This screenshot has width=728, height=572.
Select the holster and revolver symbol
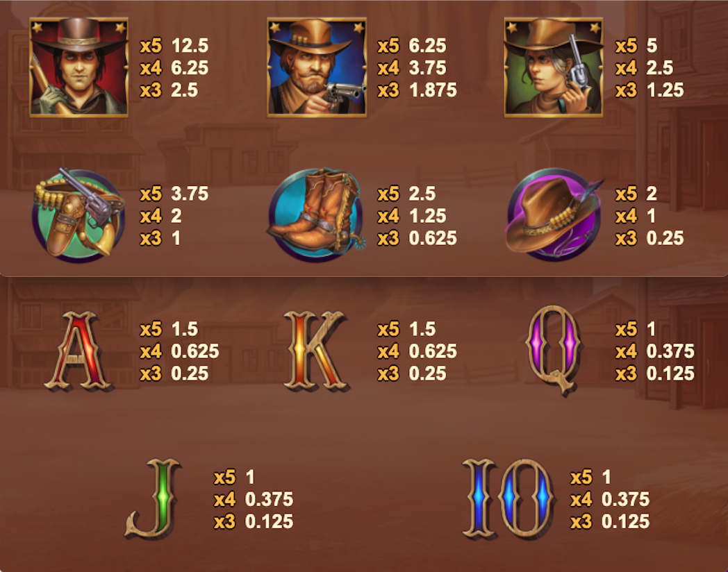(78, 214)
